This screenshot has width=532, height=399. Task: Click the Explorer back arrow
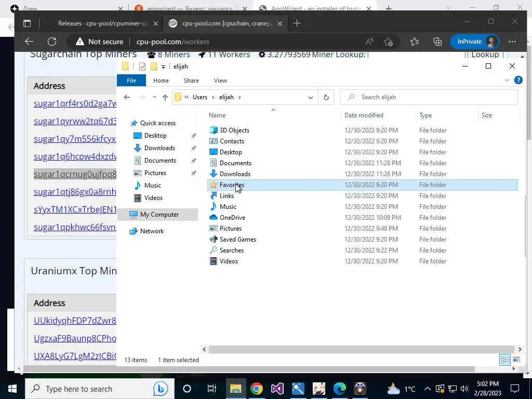click(127, 97)
